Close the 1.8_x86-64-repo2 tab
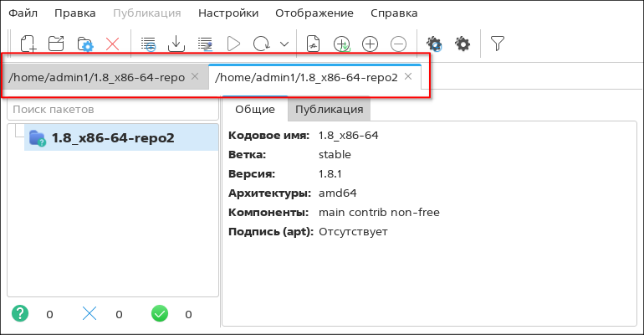 pyautogui.click(x=408, y=77)
